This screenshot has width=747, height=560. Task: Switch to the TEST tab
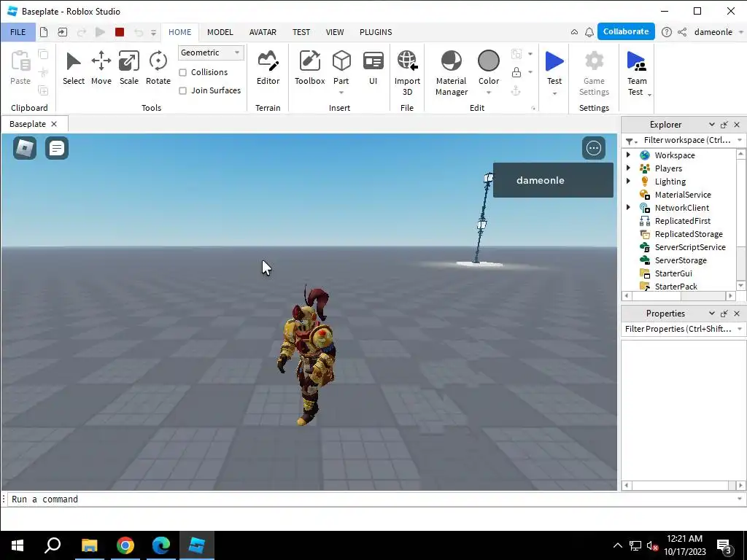[301, 32]
